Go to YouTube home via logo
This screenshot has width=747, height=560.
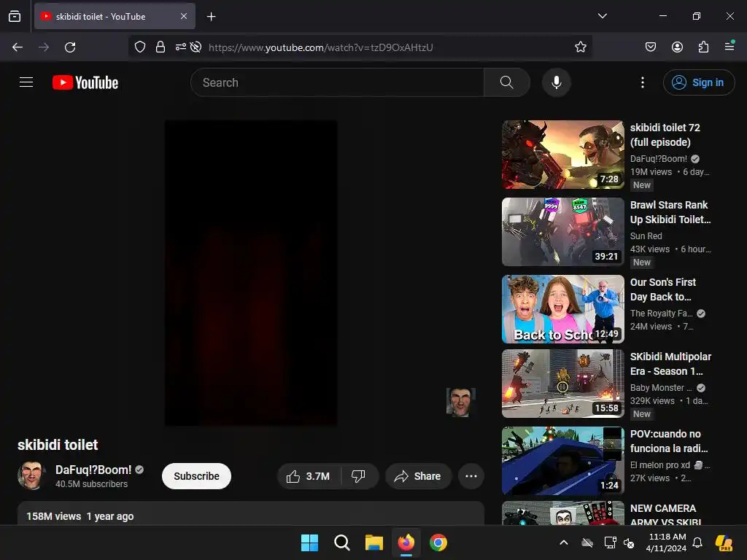(x=85, y=82)
